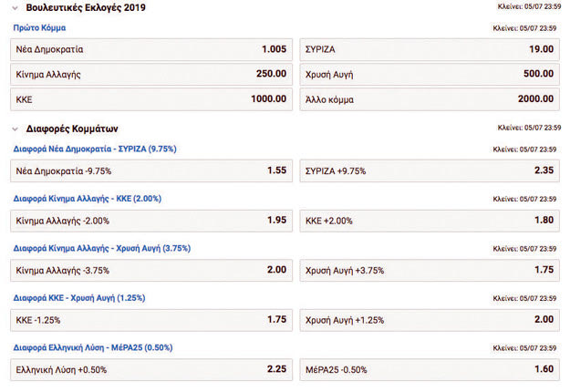Bet Κίνημα Αλλαγής -3.75% at 2.00
Screen dimensions: 570x392
click(x=151, y=270)
